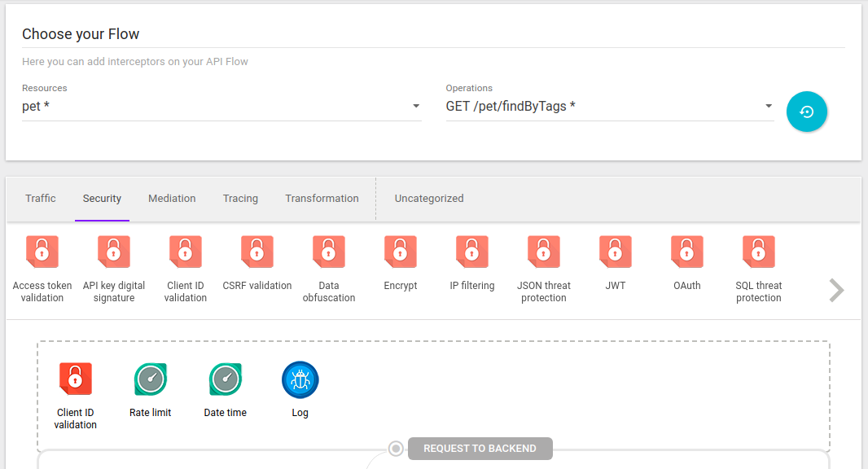Click the round teal restore button
868x469 pixels.
tap(806, 112)
